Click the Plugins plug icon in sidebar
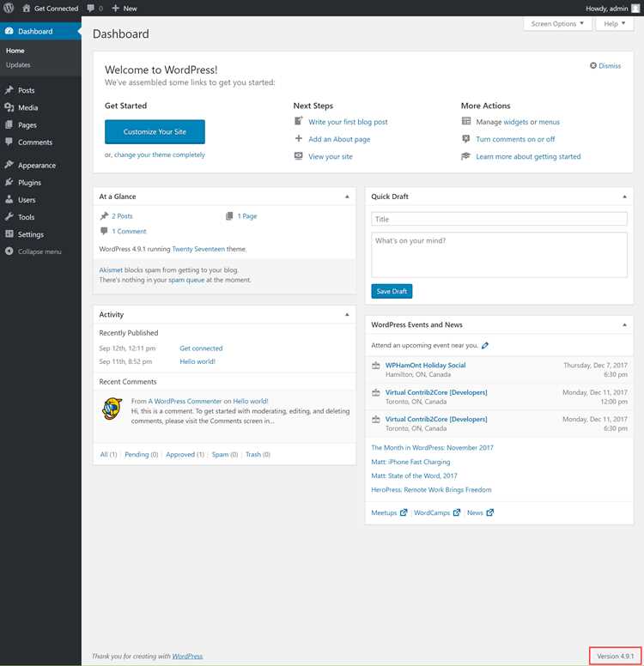This screenshot has height=666, width=644. click(9, 182)
